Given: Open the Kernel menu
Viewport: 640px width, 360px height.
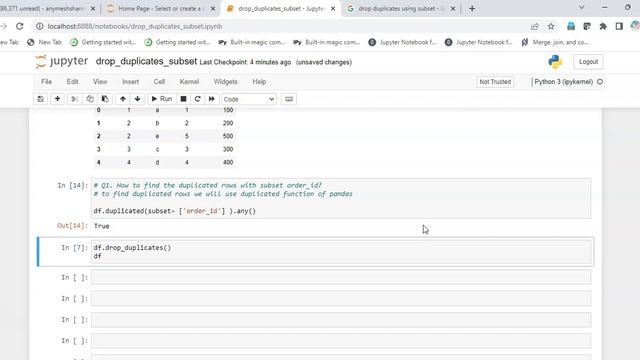Looking at the screenshot, I should [x=189, y=82].
